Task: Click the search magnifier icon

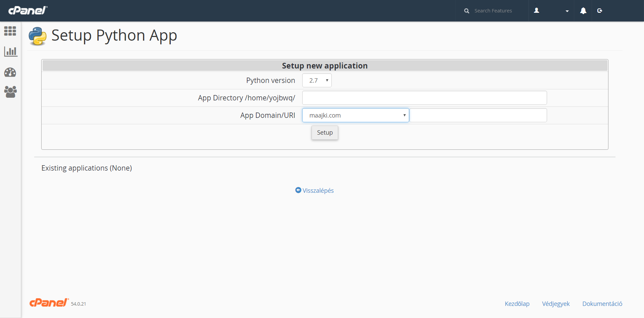Action: click(x=467, y=11)
